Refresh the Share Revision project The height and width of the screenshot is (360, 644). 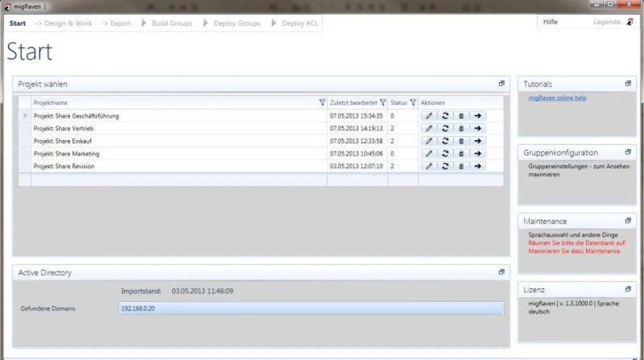tap(445, 166)
